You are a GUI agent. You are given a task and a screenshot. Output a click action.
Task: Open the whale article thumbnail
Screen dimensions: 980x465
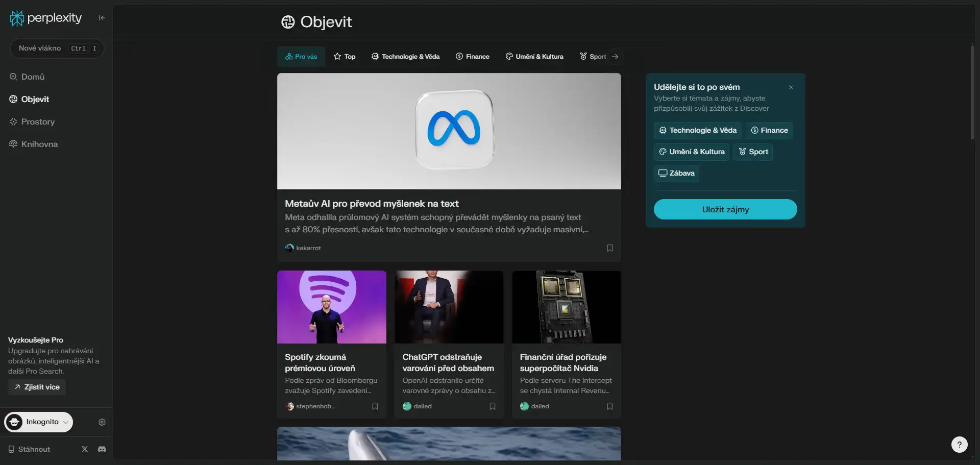pyautogui.click(x=449, y=444)
